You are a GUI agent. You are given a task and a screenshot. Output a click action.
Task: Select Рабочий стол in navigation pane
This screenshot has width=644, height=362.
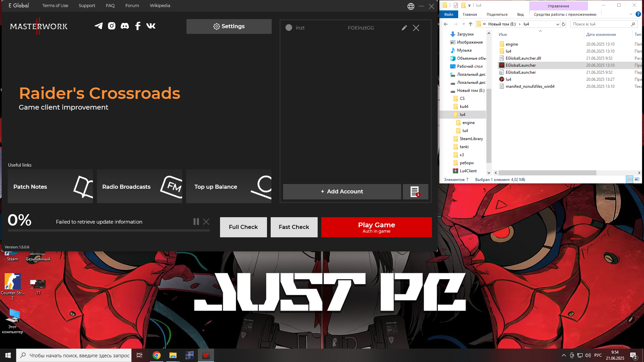click(x=470, y=66)
